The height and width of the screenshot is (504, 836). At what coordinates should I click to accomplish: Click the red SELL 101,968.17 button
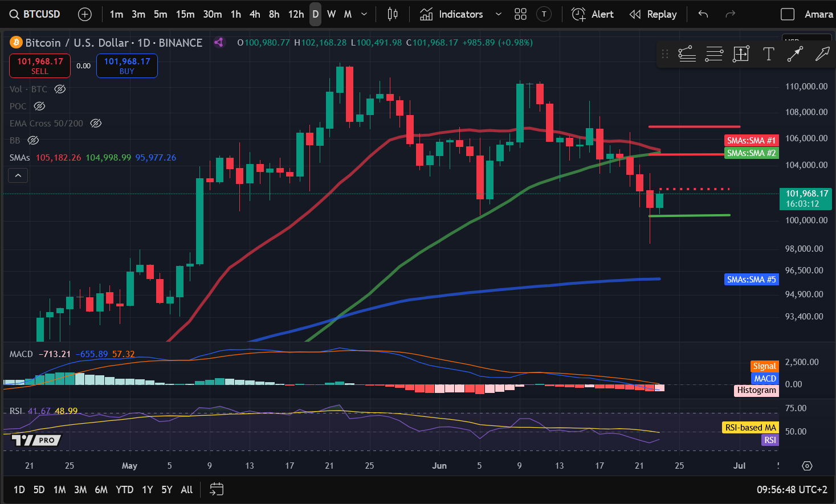pos(40,65)
